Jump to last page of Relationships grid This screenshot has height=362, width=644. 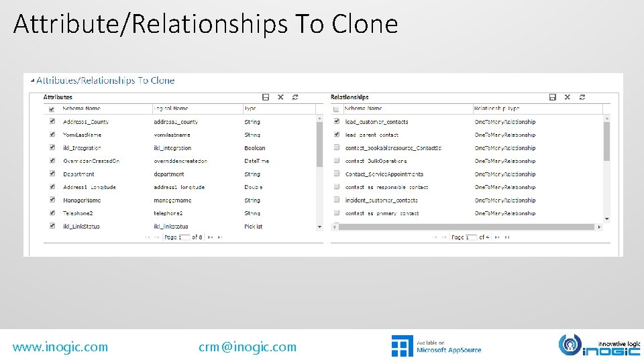click(507, 237)
